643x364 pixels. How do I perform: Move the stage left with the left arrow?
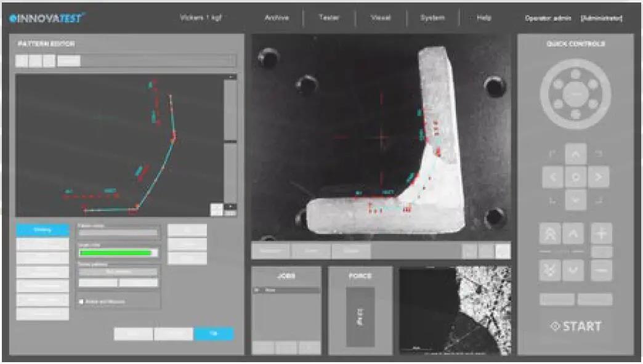coord(553,177)
